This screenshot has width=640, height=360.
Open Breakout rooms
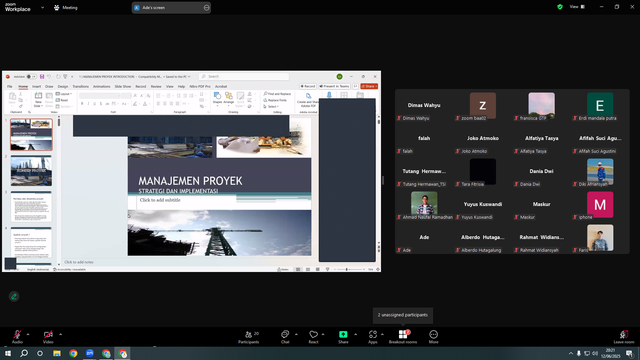(403, 337)
